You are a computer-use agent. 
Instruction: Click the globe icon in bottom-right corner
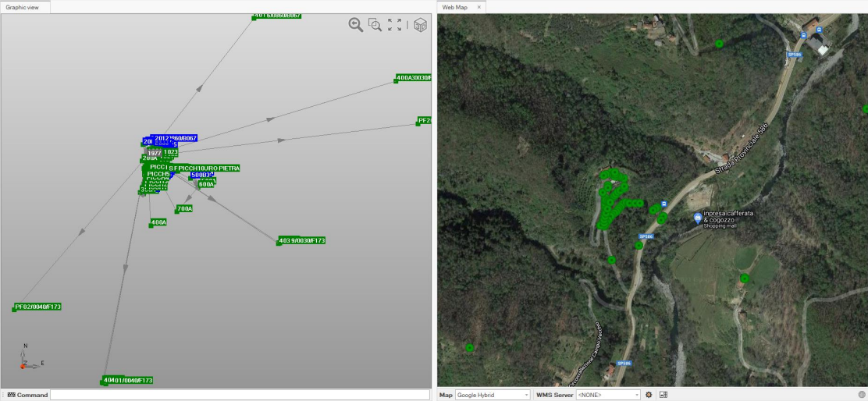click(862, 395)
